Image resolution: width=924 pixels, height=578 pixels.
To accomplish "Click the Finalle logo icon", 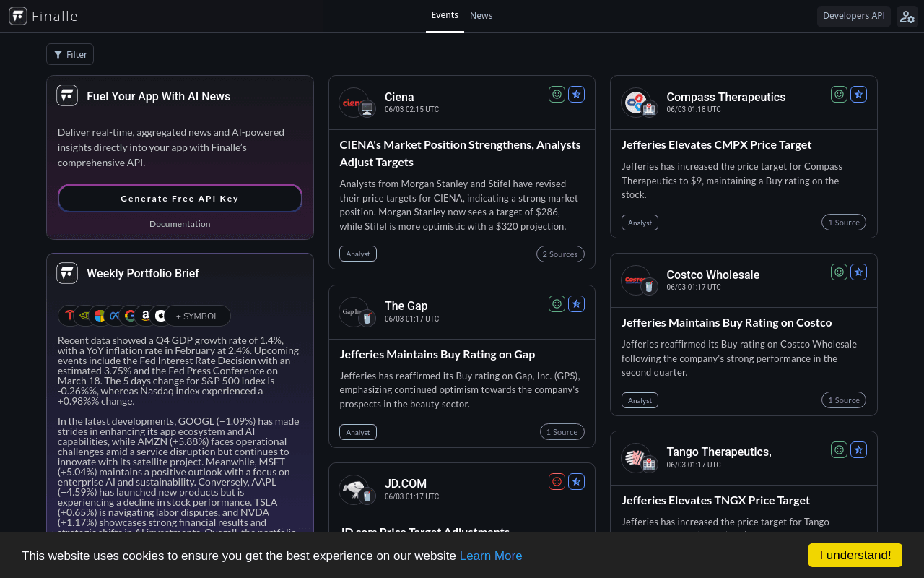I will (18, 16).
